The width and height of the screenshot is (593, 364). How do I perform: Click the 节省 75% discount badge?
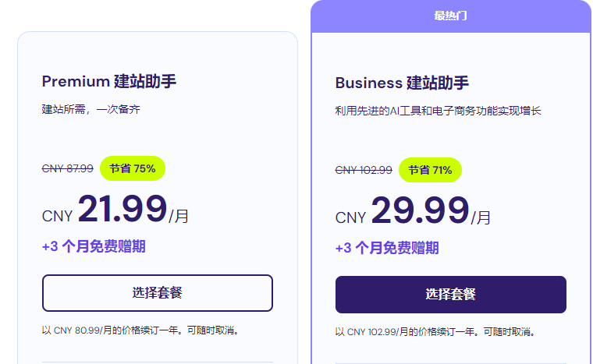(132, 168)
